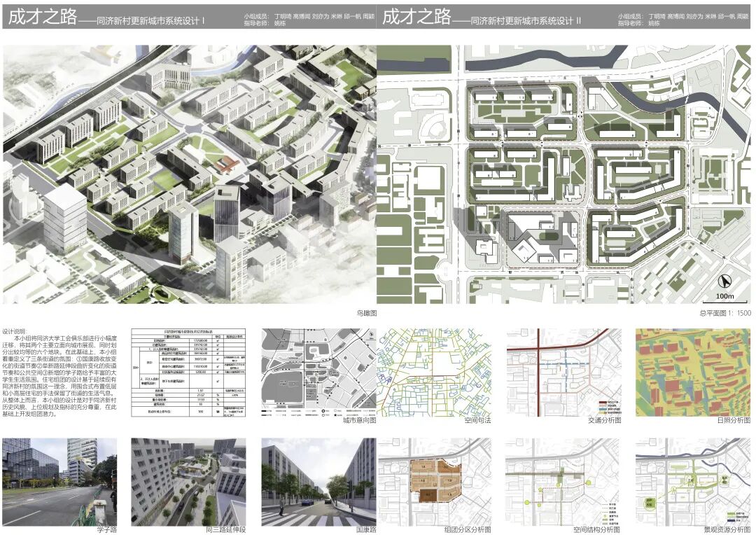Click the economic indicators table

(188, 373)
